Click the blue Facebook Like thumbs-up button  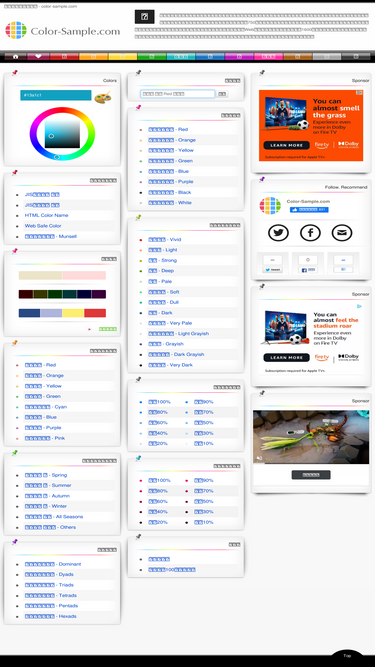[309, 210]
